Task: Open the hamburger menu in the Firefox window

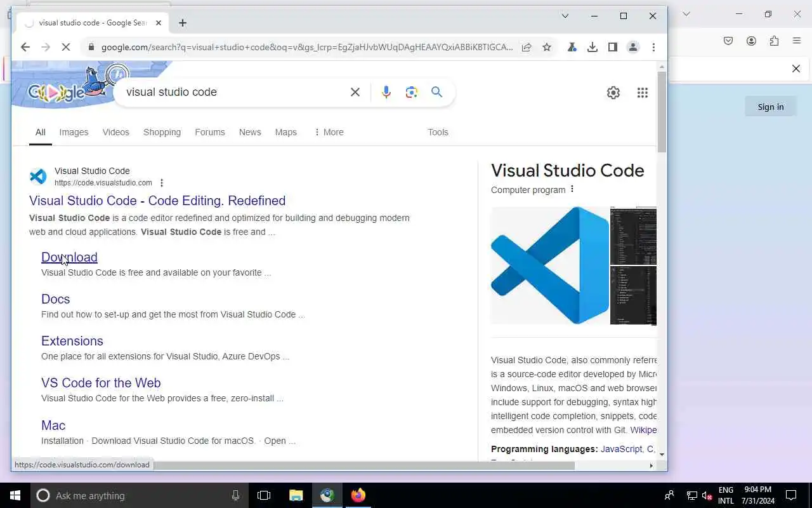Action: click(x=797, y=41)
